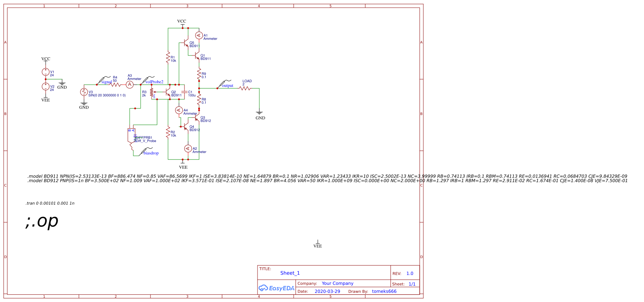Select transistor Q5 BD911
Image resolution: width=644 pixels, height=302 pixels.
(x=186, y=44)
